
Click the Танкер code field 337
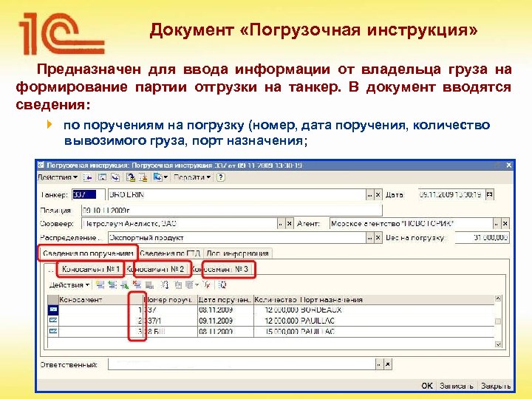pyautogui.click(x=89, y=195)
